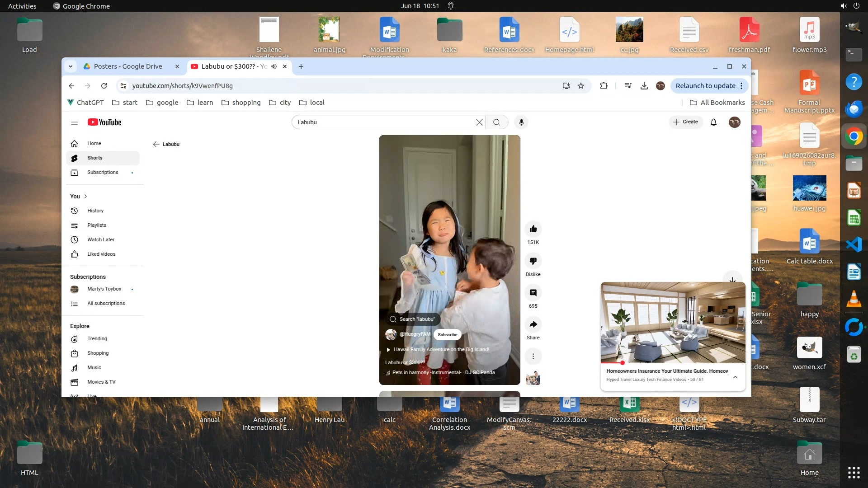Open Trending in the sidebar
The width and height of the screenshot is (868, 488).
coord(97,338)
